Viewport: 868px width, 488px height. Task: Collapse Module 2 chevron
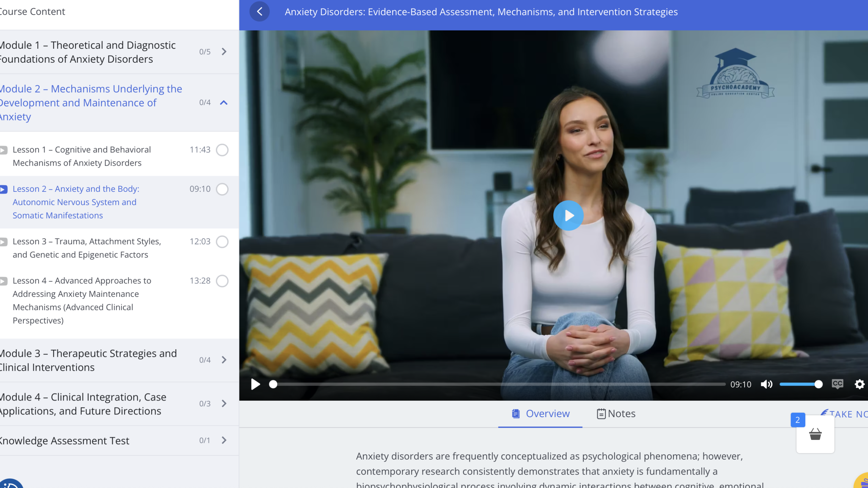pos(224,102)
